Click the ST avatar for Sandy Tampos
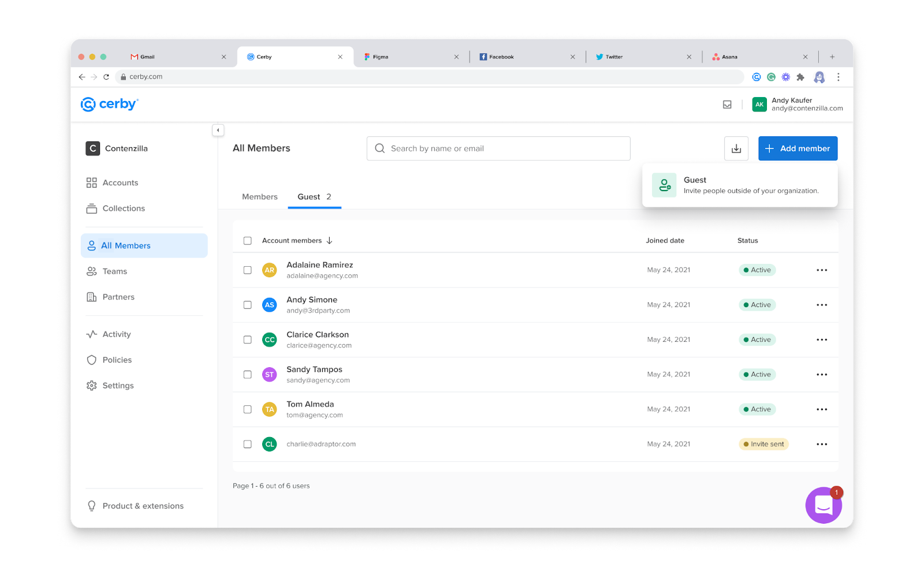Viewport: 924px width, 567px height. [269, 375]
